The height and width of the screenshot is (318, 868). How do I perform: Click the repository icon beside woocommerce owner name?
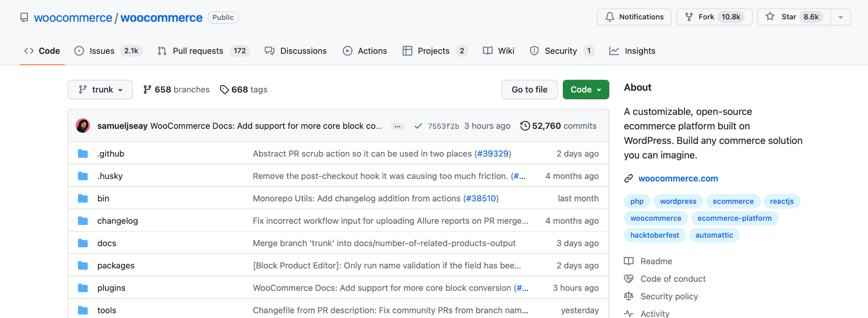24,17
